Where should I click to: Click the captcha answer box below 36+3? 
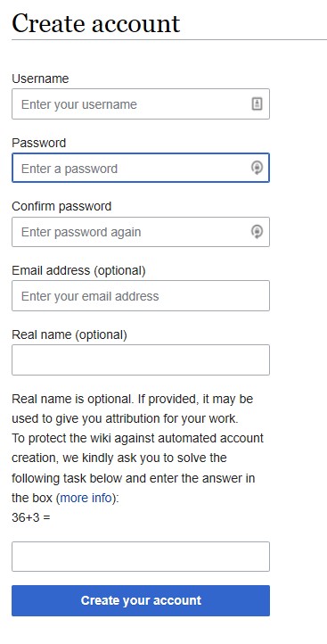[141, 557]
